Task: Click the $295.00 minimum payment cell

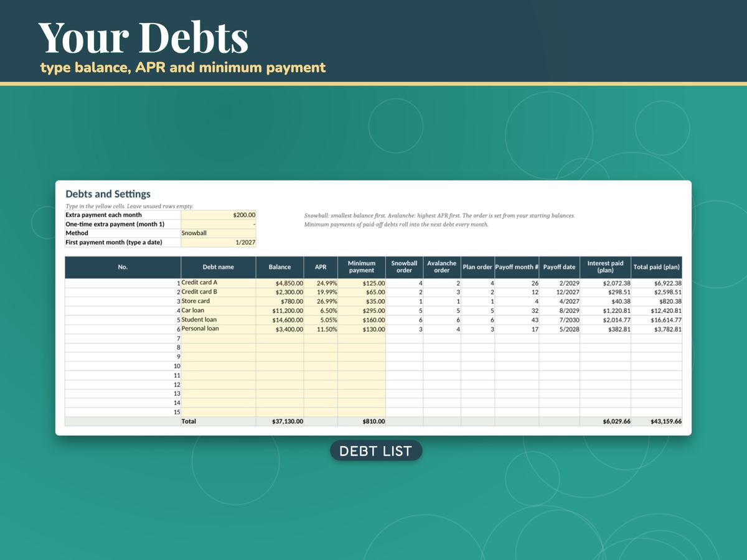Action: (x=362, y=310)
